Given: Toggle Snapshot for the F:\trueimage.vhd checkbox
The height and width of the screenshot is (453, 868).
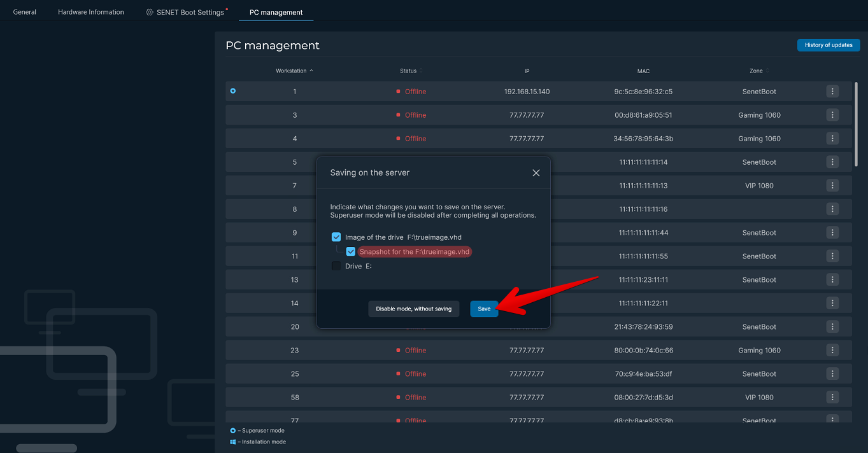Looking at the screenshot, I should click(x=351, y=252).
